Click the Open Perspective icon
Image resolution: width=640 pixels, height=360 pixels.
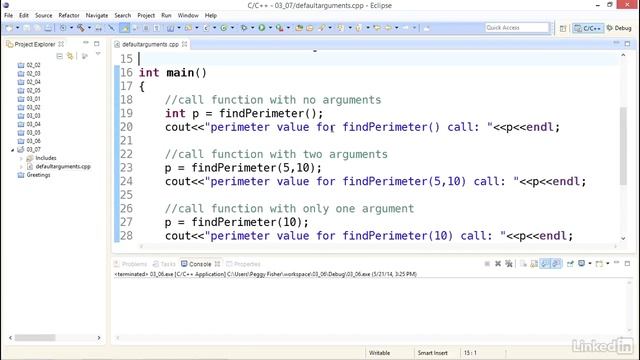click(563, 28)
